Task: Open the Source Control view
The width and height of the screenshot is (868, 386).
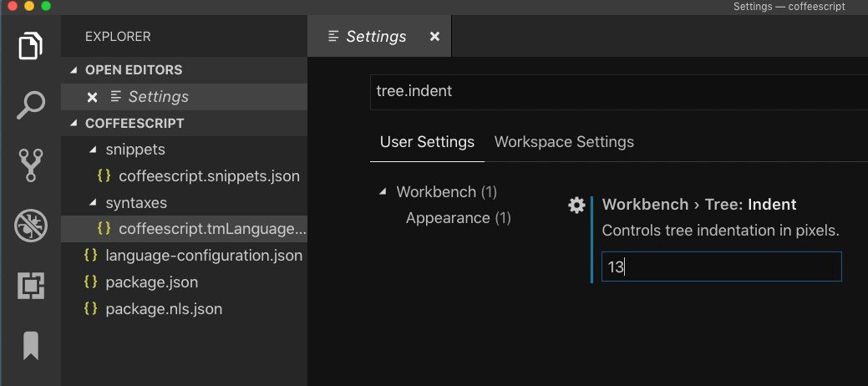Action: pos(30,165)
